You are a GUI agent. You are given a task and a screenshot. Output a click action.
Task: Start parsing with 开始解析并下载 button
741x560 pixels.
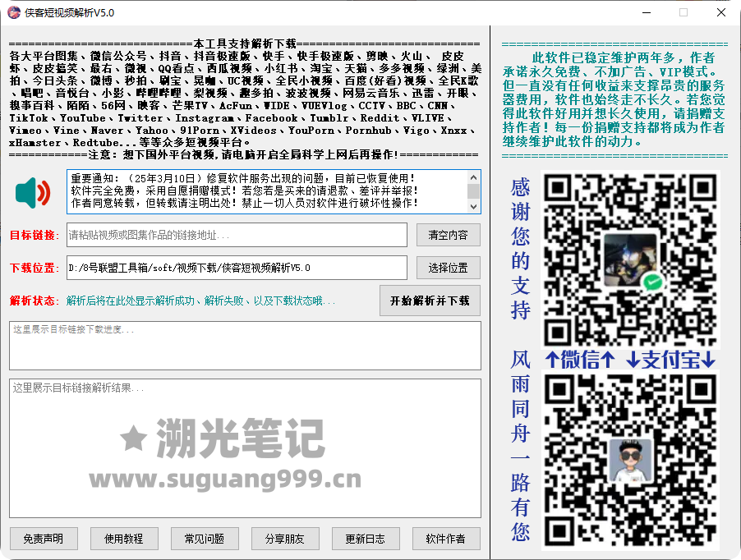click(x=430, y=301)
